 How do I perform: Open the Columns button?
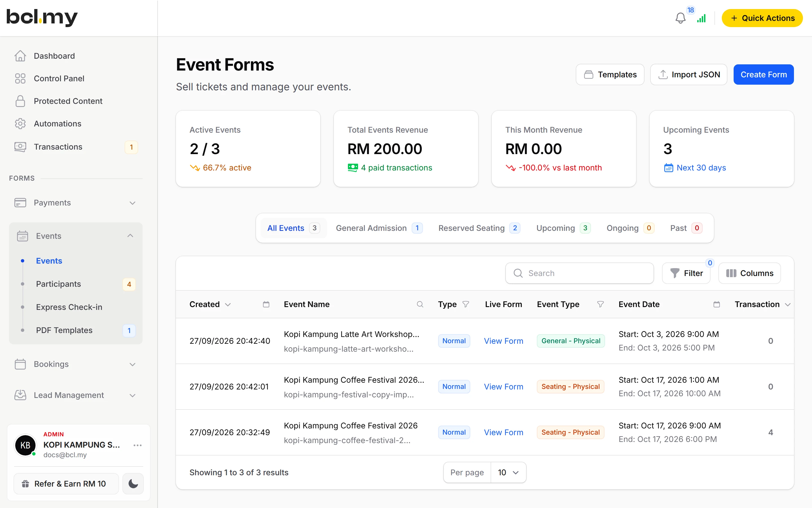tap(750, 273)
